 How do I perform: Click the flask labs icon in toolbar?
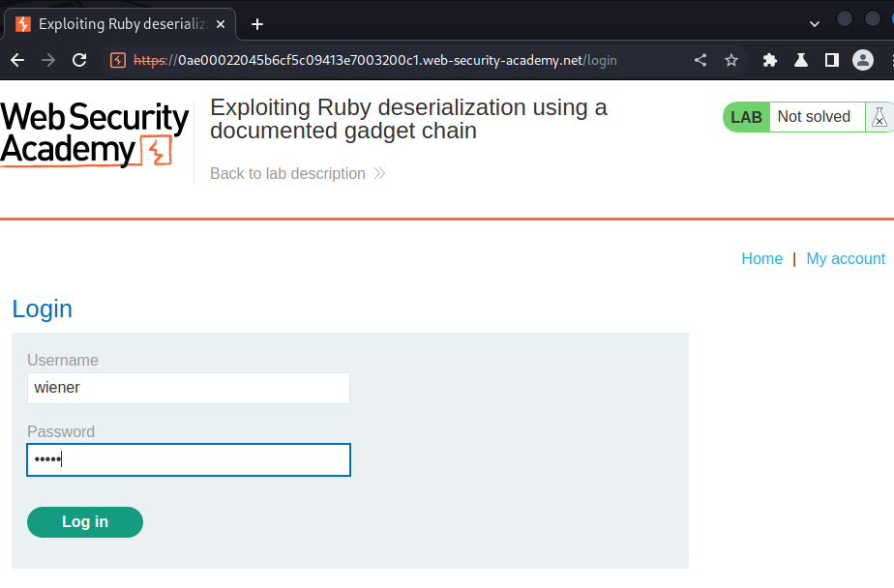pos(801,60)
